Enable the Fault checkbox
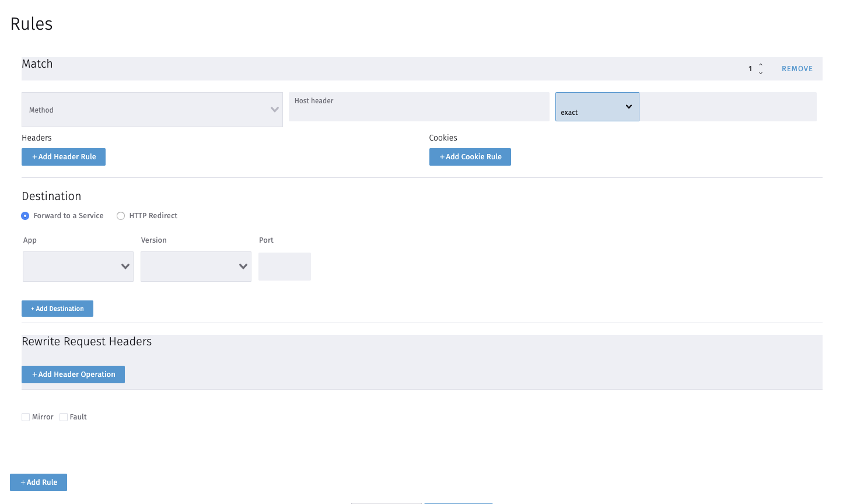 coord(64,417)
